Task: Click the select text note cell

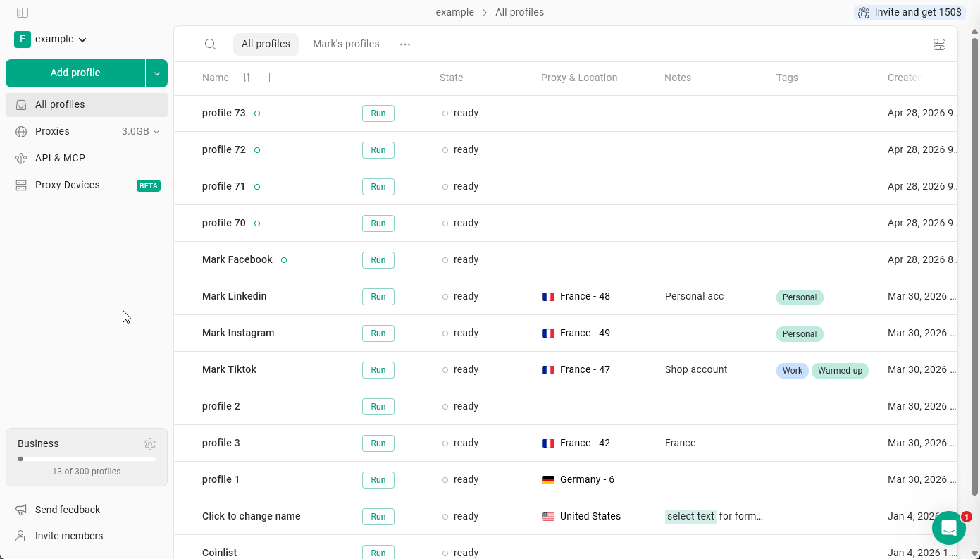Action: pos(714,516)
